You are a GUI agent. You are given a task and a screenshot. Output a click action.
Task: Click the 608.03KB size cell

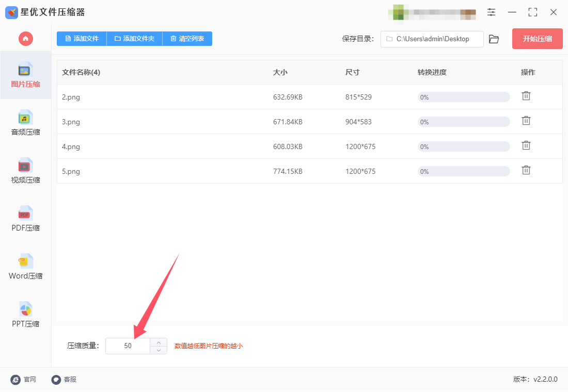(288, 146)
